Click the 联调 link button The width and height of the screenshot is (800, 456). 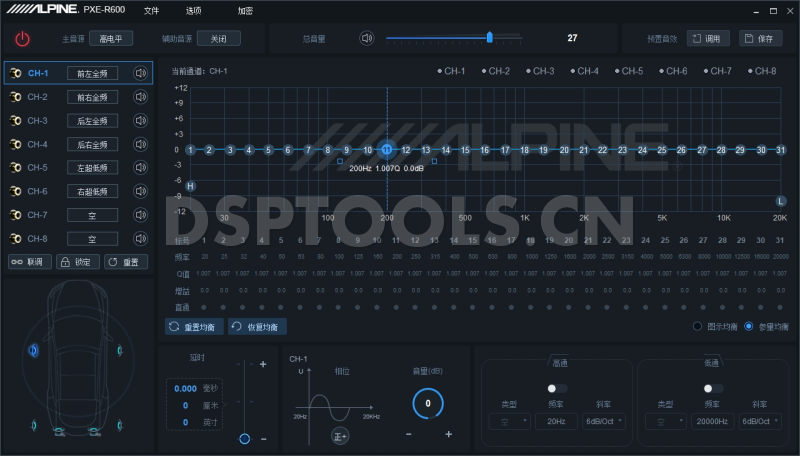pos(30,262)
